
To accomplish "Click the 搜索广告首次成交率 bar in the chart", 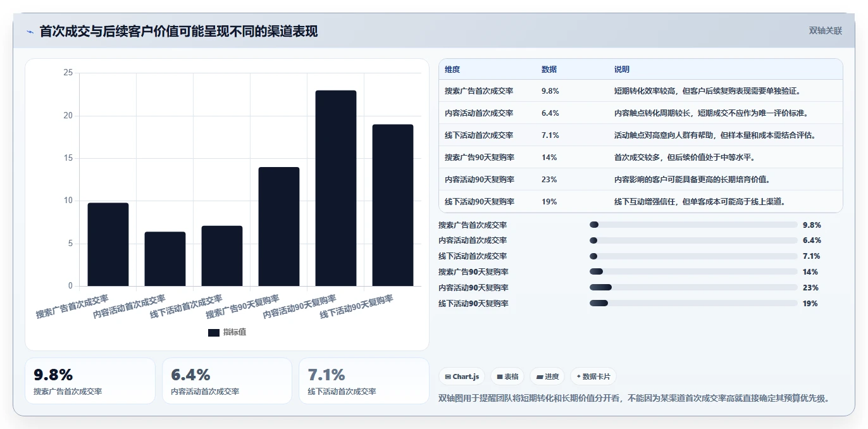I will pos(108,244).
